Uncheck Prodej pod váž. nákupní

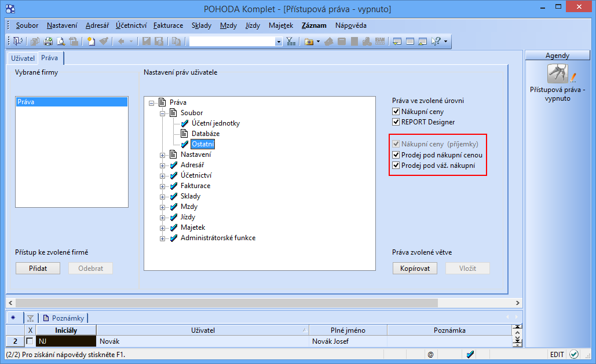396,165
